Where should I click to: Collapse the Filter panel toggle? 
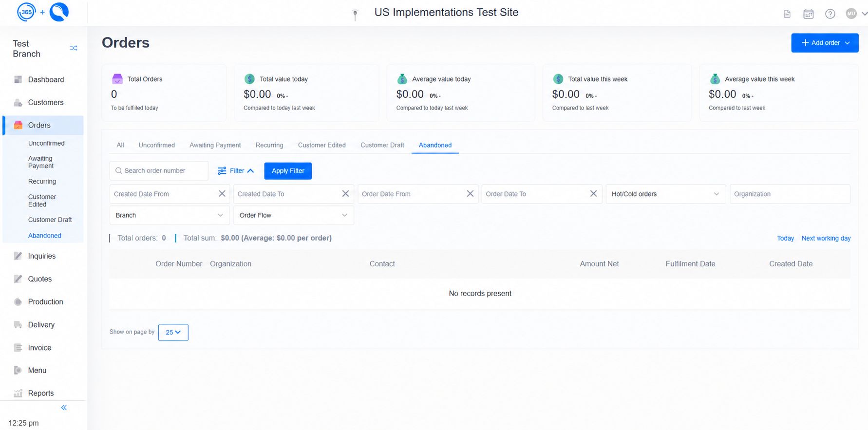236,171
